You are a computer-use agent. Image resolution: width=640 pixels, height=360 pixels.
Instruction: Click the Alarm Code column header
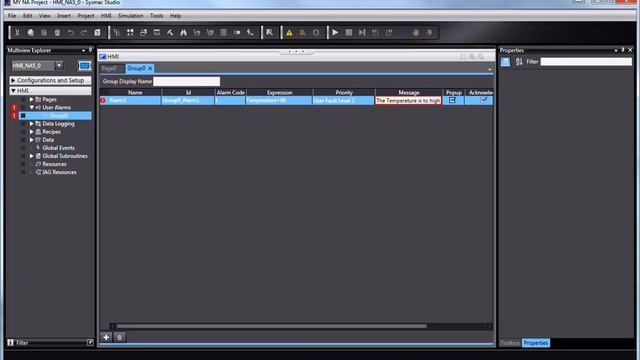(231, 93)
